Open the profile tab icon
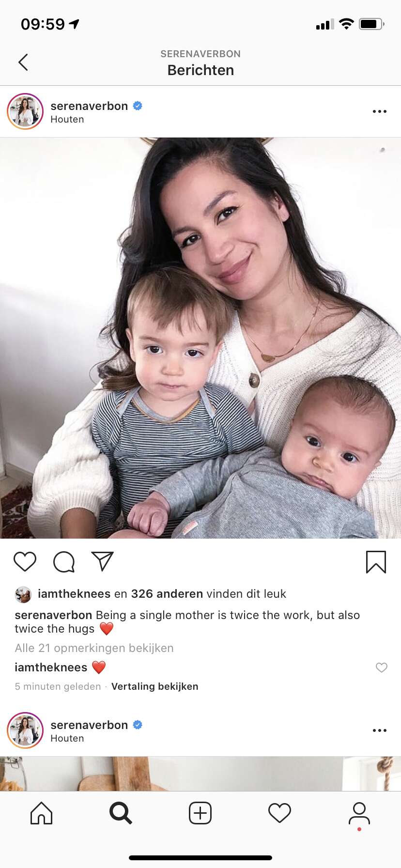This screenshot has height=868, width=401. (359, 814)
